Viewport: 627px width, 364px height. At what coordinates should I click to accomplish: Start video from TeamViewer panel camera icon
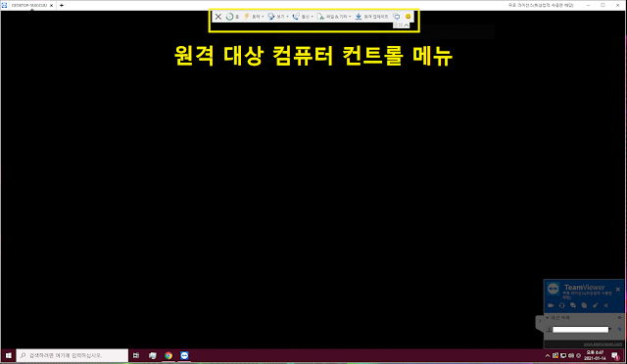tap(551, 305)
